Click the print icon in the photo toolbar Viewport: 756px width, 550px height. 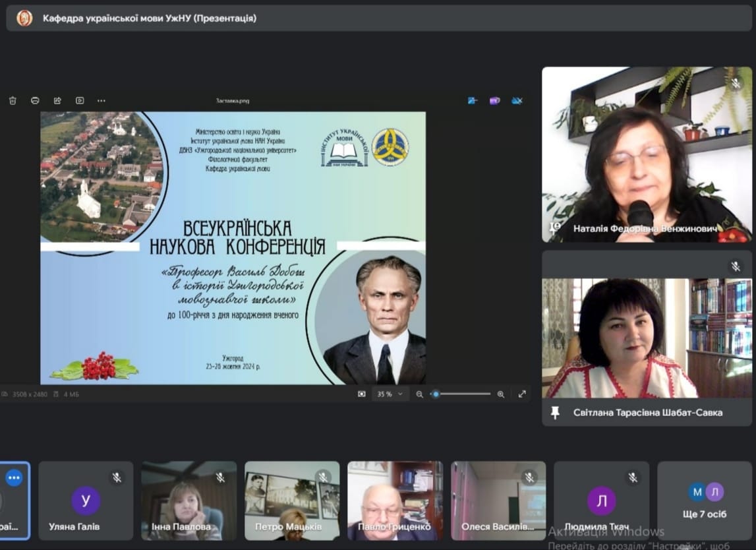(35, 100)
